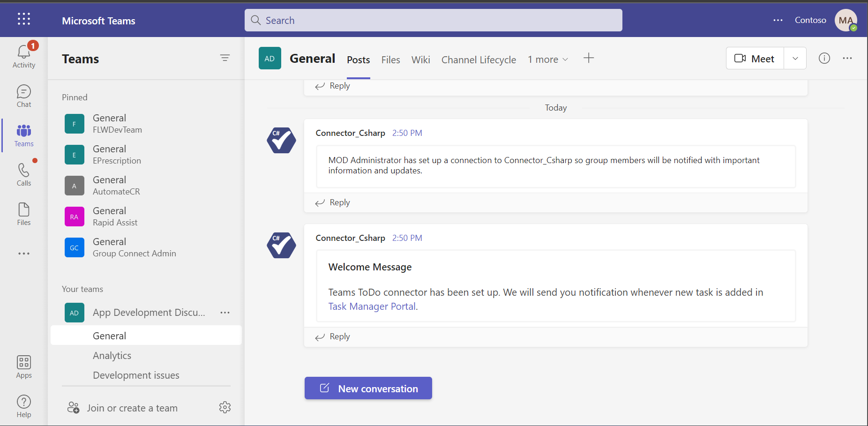The image size is (868, 426).
Task: Open the Channel Lifecycle tab
Action: pos(479,60)
